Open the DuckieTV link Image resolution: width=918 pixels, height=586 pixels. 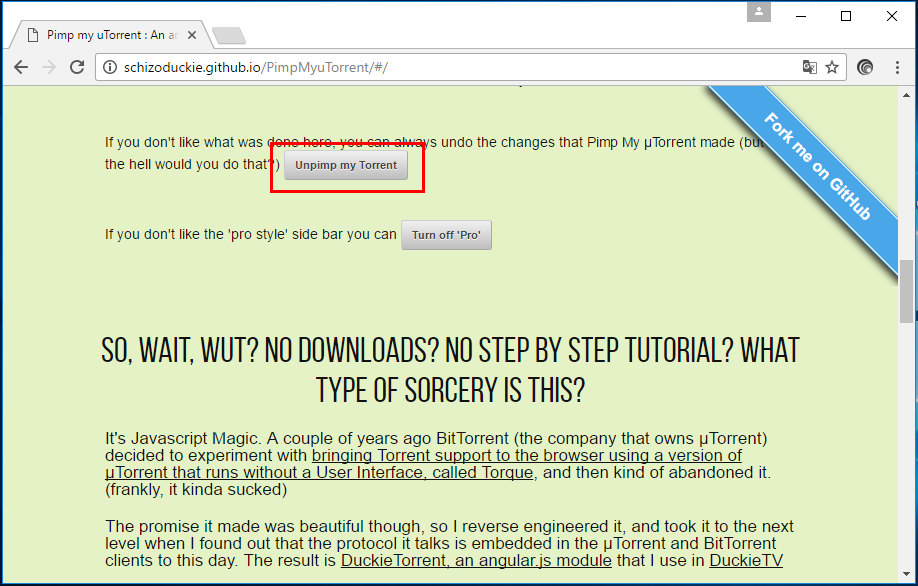pos(746,560)
